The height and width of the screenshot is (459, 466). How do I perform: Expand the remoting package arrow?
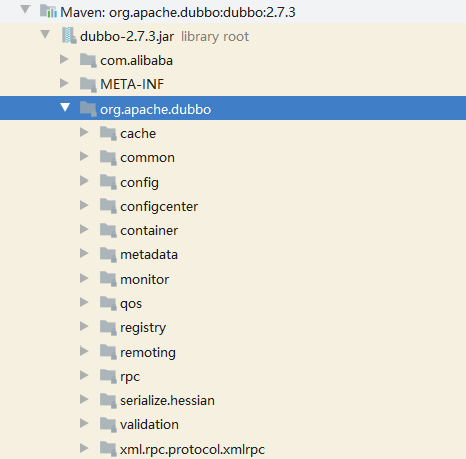pyautogui.click(x=84, y=351)
